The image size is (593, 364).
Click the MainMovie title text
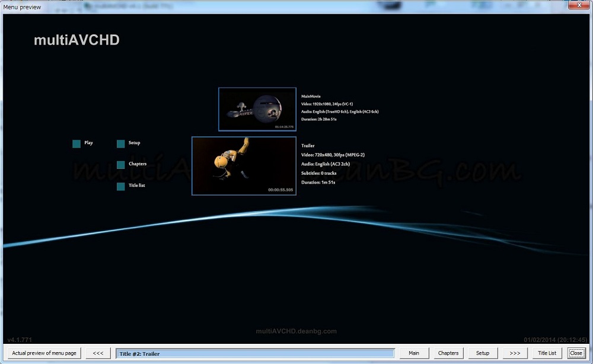coord(311,97)
